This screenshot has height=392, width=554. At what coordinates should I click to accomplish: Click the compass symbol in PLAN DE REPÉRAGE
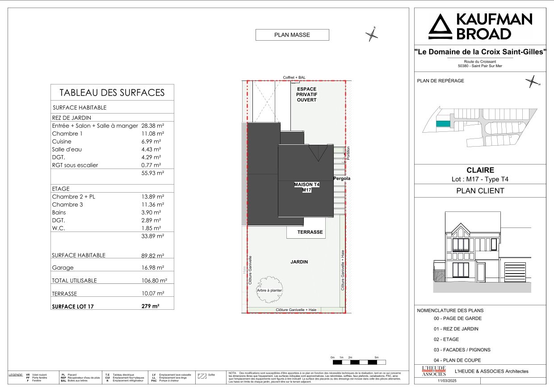tap(532, 81)
